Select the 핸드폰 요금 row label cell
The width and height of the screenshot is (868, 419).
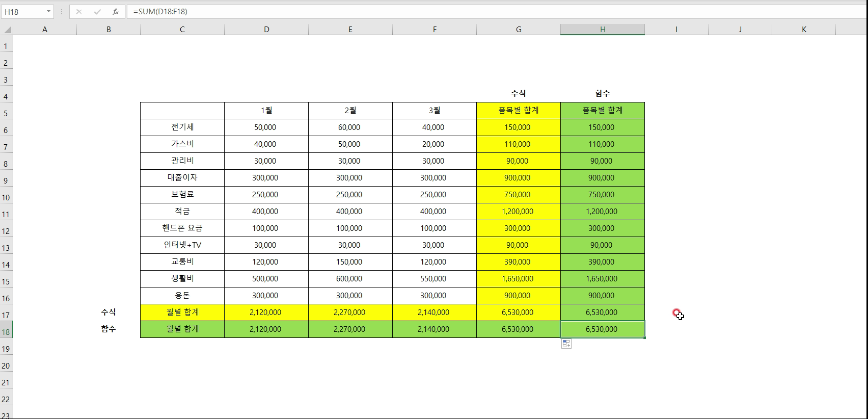coord(182,228)
